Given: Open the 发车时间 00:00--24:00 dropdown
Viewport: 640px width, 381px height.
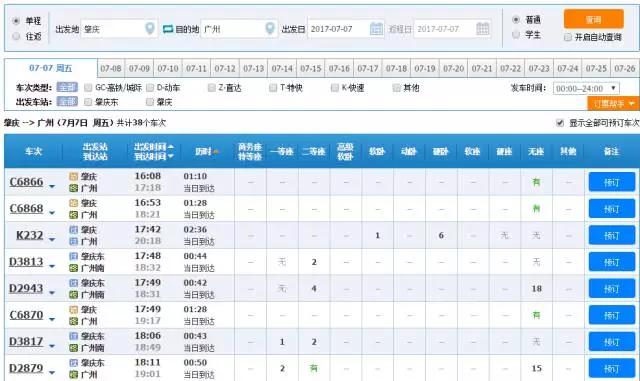Looking at the screenshot, I should coord(586,88).
